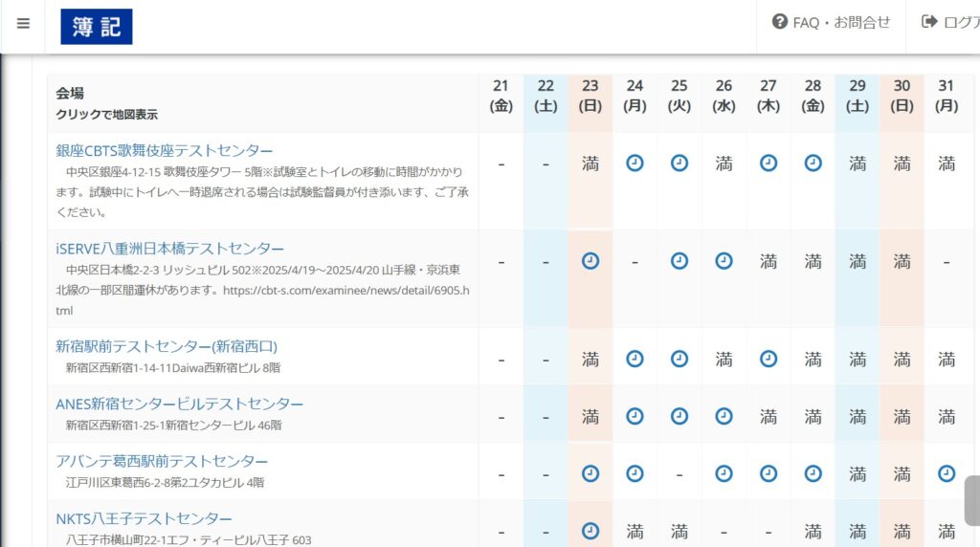The width and height of the screenshot is (980, 547).
Task: Select 25(火) clock slot for 新宿駅前テストセンター
Action: 679,359
